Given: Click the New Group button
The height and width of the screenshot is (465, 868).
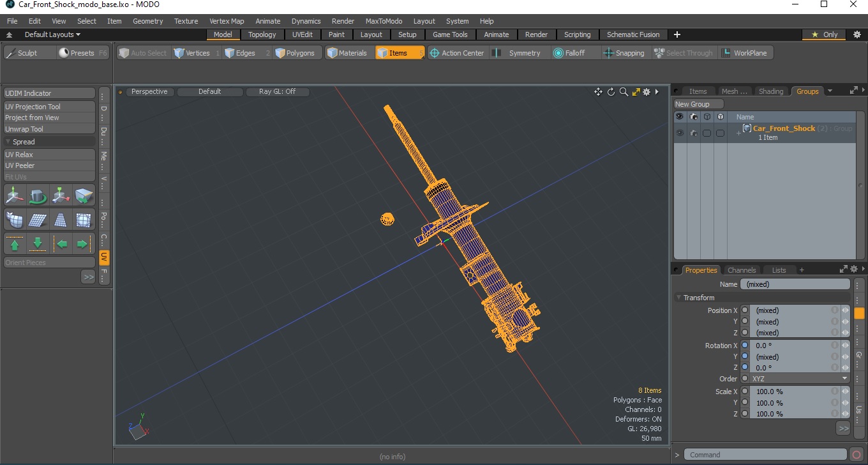Looking at the screenshot, I should coord(699,104).
